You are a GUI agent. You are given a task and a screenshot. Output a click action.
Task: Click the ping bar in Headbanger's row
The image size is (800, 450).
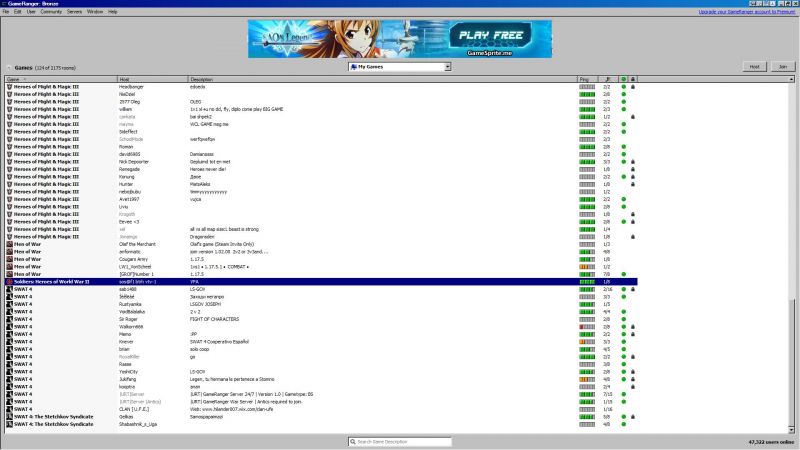[x=587, y=87]
